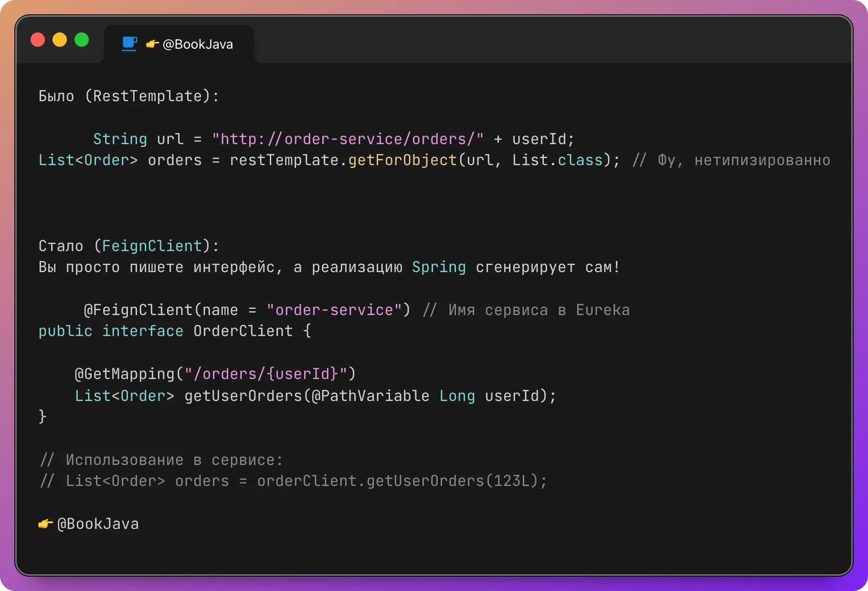Click the yellow minimize window button
This screenshot has width=868, height=591.
60,40
